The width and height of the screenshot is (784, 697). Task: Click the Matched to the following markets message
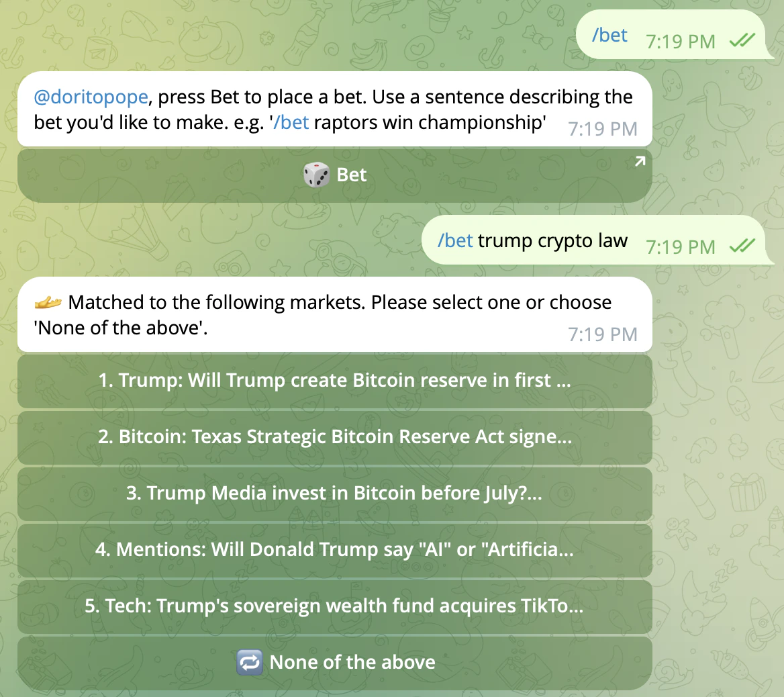point(334,314)
